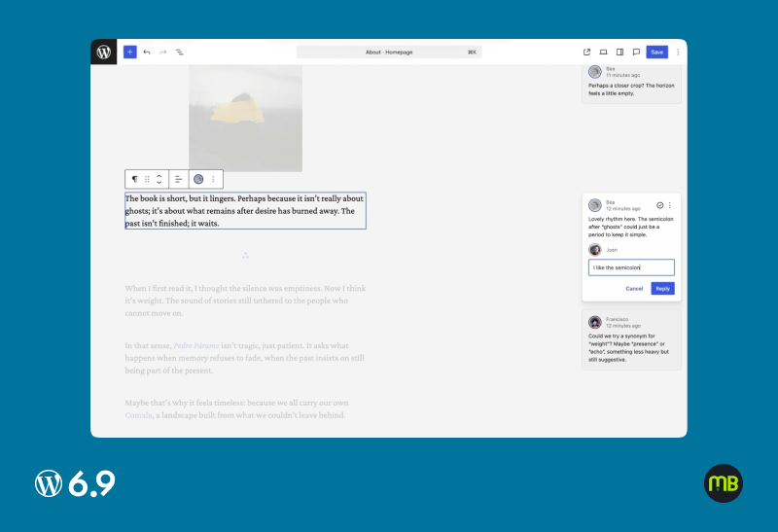
Task: Open the text alignment dropdown
Action: pos(179,179)
